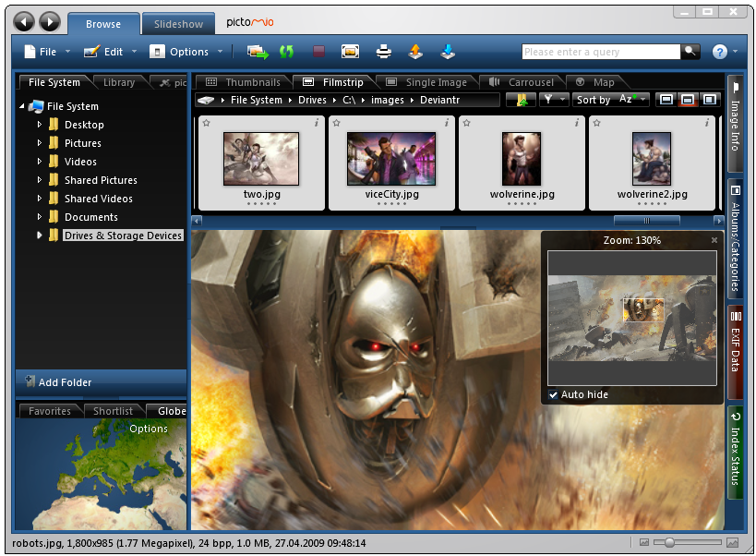The image size is (756, 556).
Task: Click the forward navigation arrow
Action: click(x=50, y=21)
